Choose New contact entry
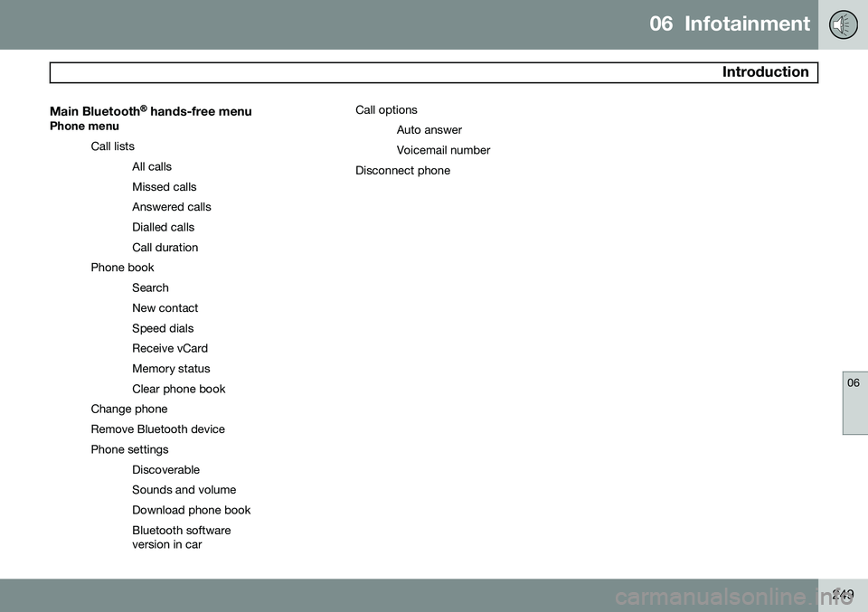Screen dimensions: 868x612 (x=165, y=308)
